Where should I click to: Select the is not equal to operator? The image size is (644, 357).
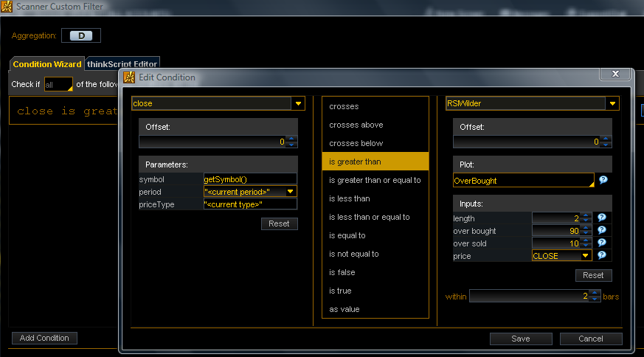click(x=375, y=254)
